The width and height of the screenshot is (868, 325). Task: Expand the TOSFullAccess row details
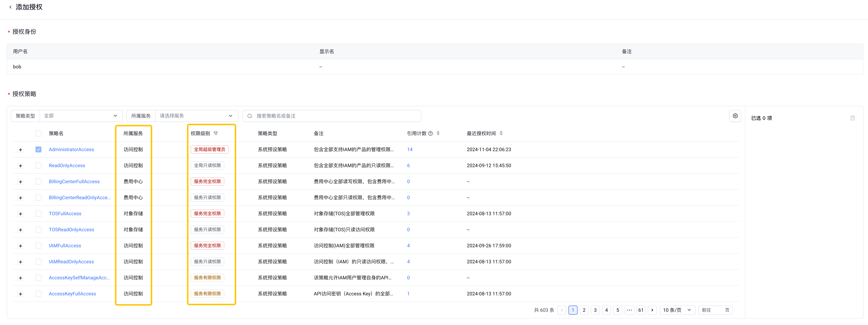point(21,214)
